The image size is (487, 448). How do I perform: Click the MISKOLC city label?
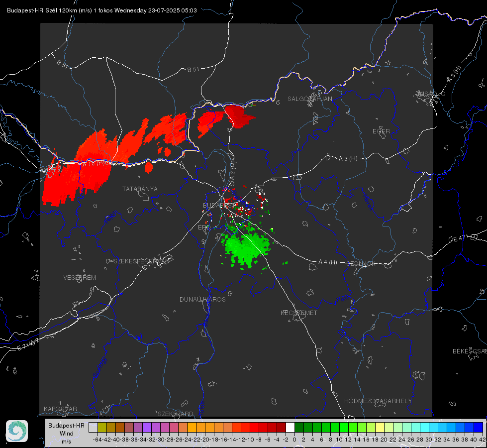(432, 94)
